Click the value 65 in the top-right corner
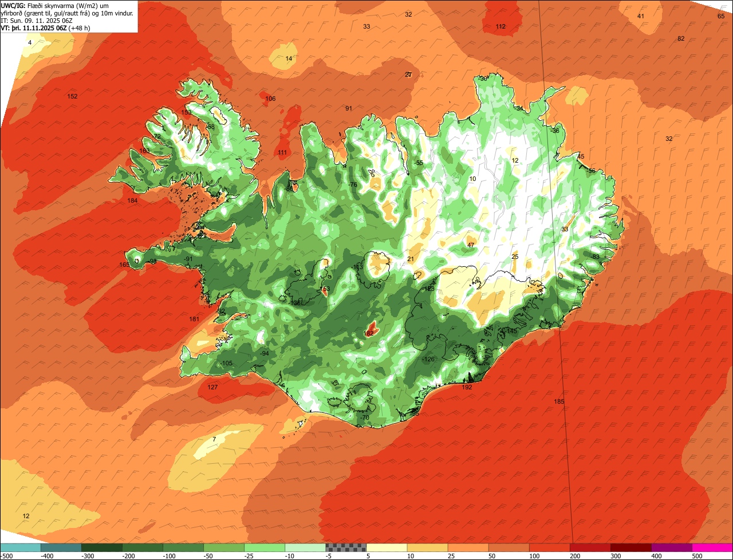 721,16
